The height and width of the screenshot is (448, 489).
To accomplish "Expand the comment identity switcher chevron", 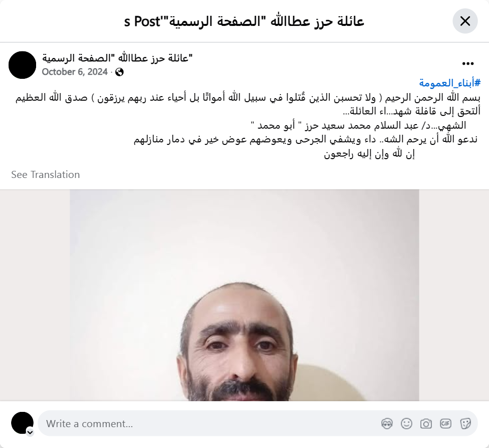I will coord(30,432).
